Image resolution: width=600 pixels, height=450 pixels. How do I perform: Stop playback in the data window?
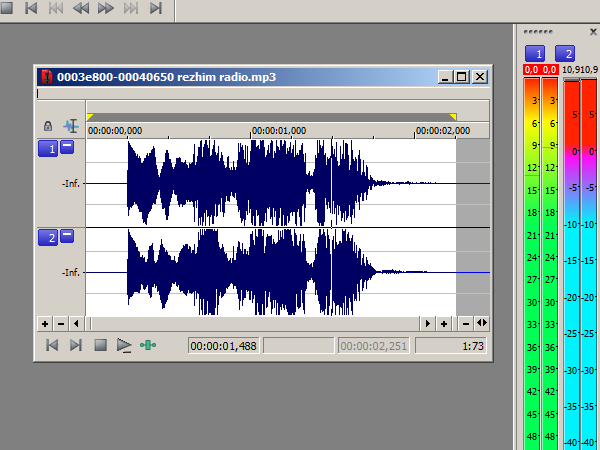(x=100, y=345)
